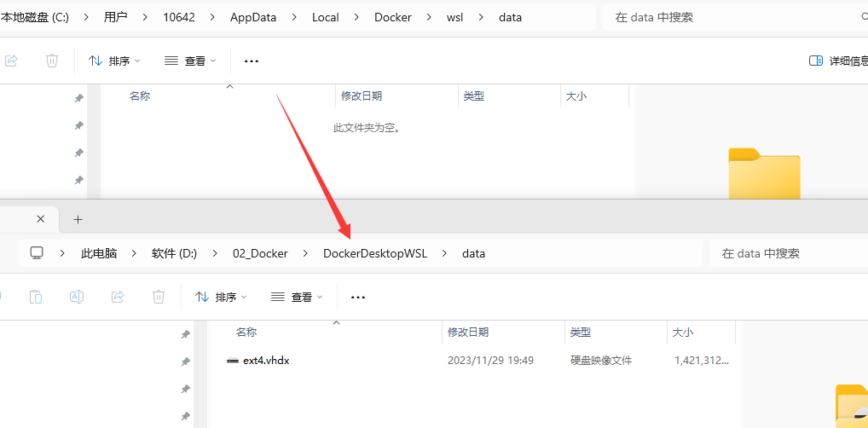Navigate to AppData in the upper breadcrumb
868x428 pixels.
coord(253,17)
